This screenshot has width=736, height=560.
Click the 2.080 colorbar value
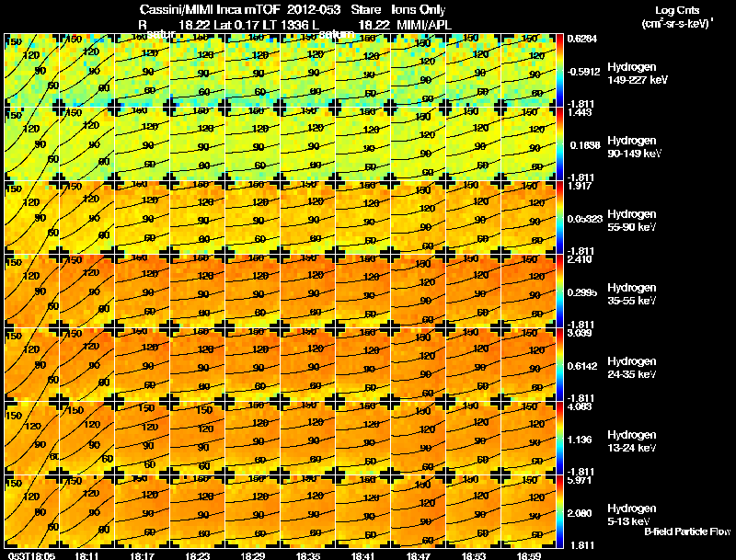580,514
